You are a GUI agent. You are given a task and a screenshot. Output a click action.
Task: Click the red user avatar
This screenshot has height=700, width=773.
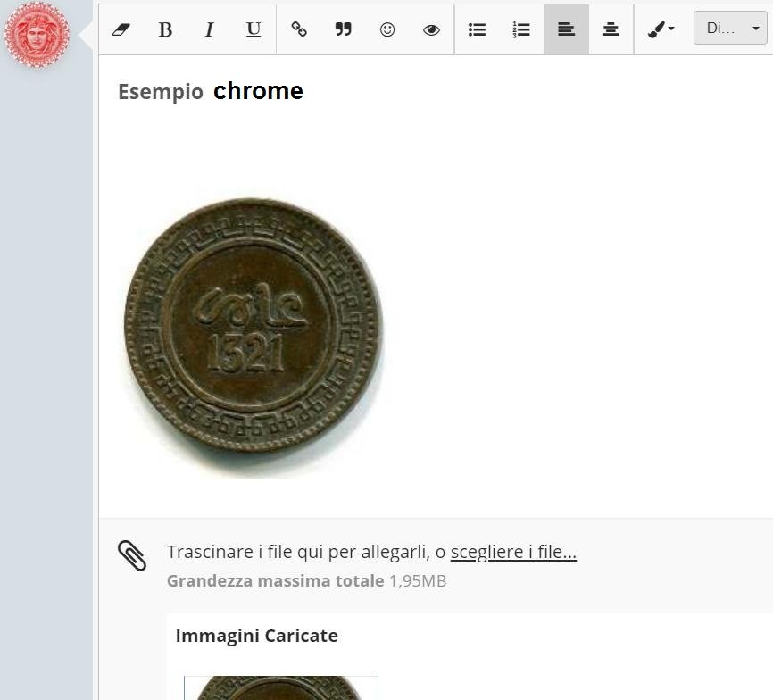point(37,34)
